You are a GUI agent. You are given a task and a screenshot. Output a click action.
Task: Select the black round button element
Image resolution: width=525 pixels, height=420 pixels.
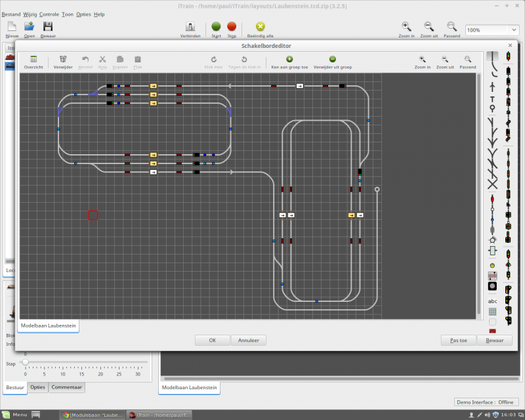(492, 286)
